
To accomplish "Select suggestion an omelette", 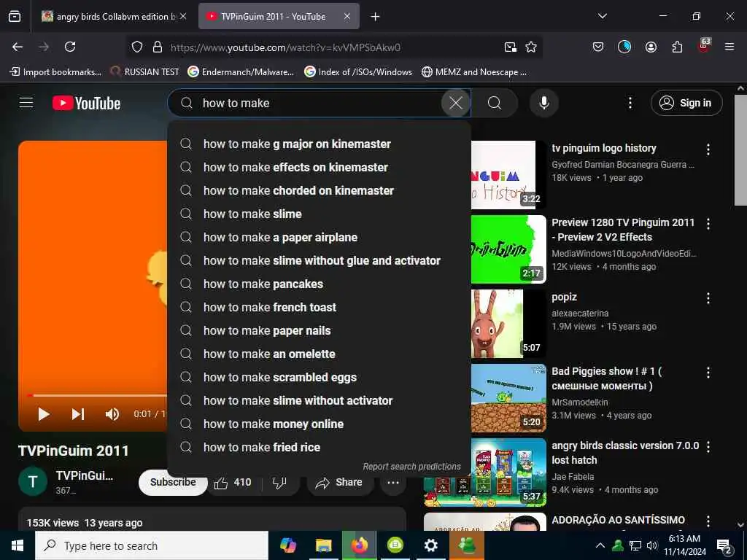I will click(320, 354).
